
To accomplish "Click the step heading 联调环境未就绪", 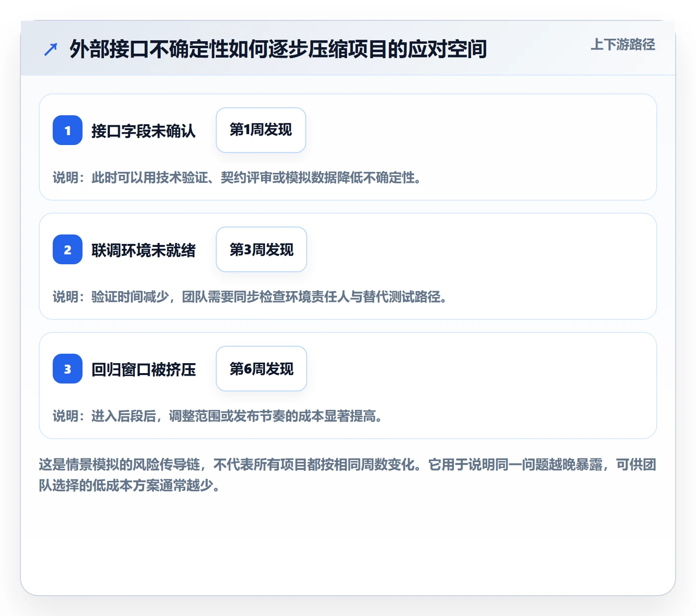I will (144, 250).
